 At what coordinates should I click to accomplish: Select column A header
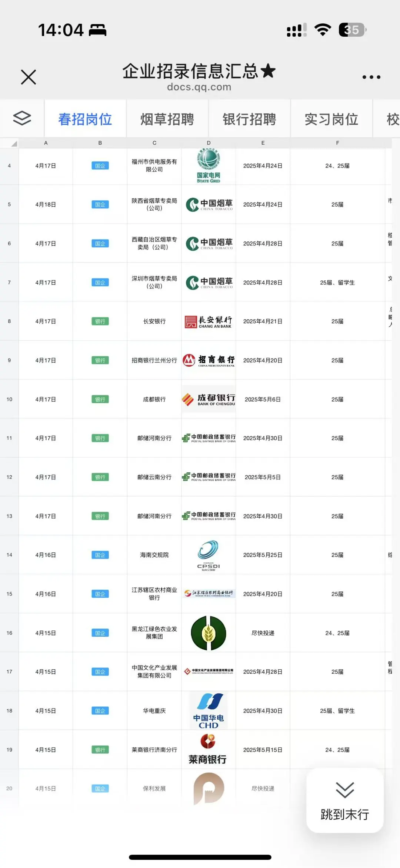46,143
